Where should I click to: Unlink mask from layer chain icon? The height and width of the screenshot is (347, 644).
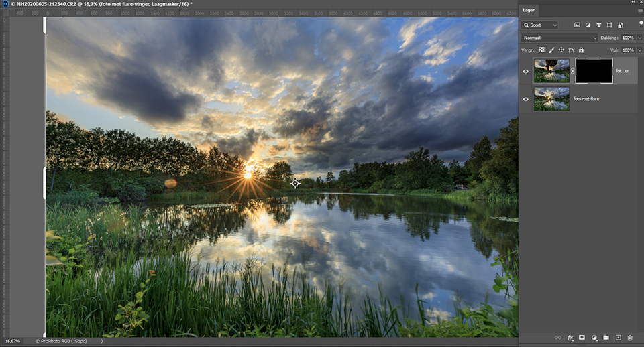click(x=572, y=71)
